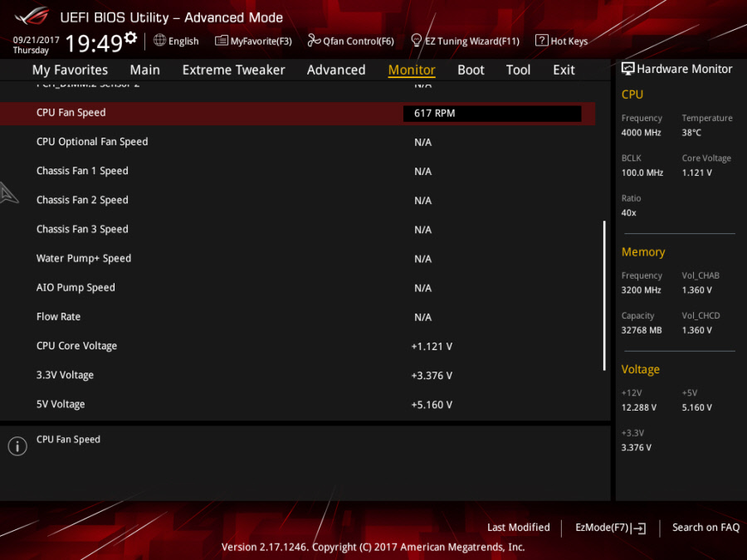Viewport: 747px width, 560px height.
Task: Click the settings gear icon beside the clock
Action: (x=130, y=37)
